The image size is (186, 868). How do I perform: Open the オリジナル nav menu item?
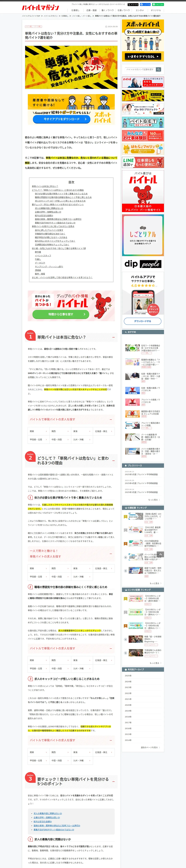tap(156, 10)
